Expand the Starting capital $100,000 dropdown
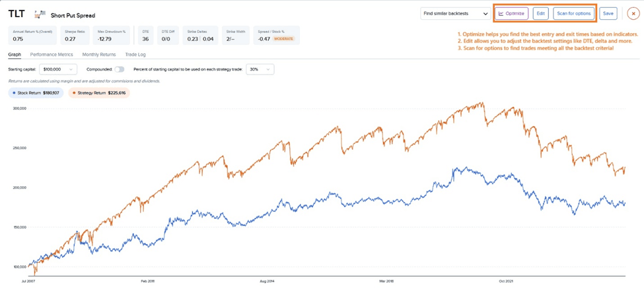The image size is (644, 297). 58,69
